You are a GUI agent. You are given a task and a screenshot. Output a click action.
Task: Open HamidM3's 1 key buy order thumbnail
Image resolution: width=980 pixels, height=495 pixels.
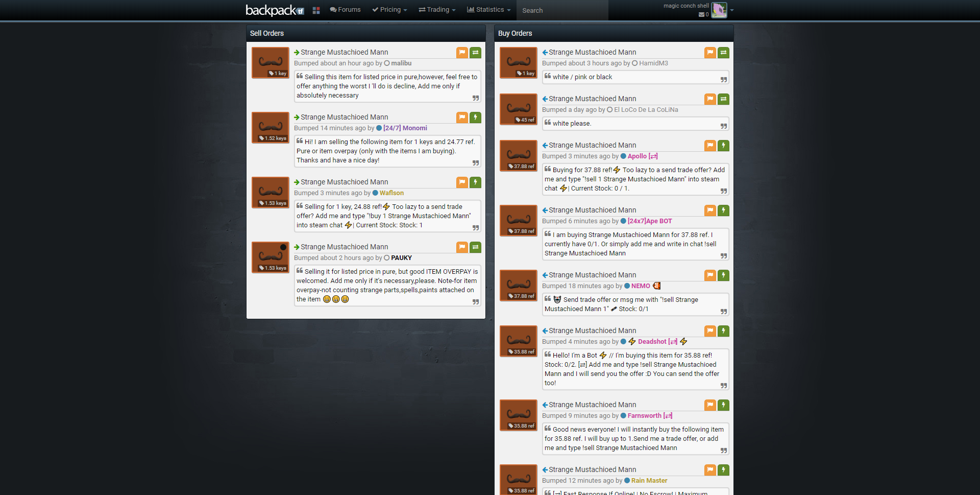(519, 63)
